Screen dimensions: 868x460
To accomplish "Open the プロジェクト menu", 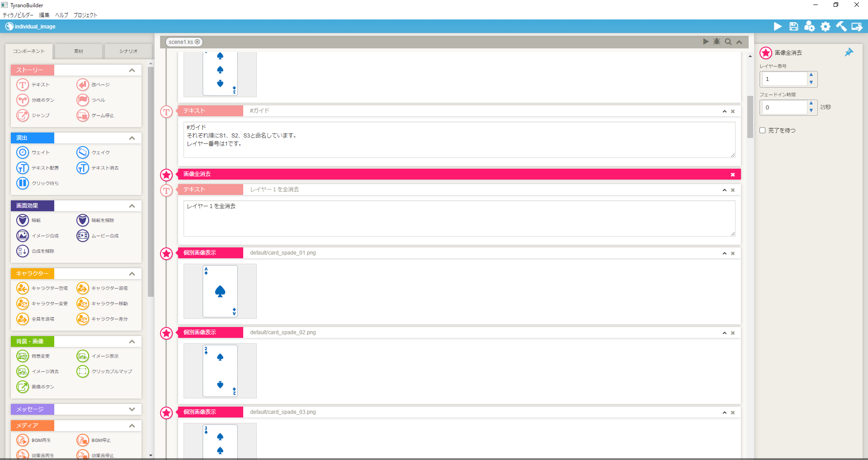I will [85, 15].
